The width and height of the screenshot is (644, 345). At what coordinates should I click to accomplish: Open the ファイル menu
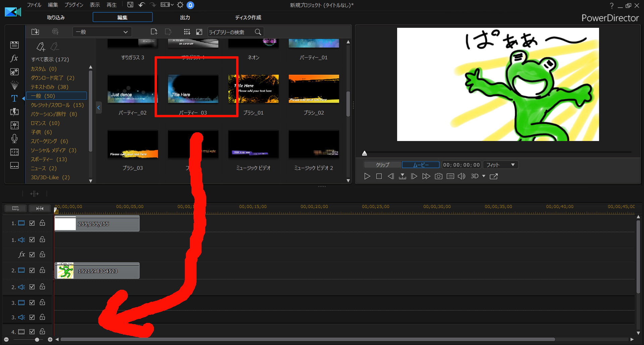(x=34, y=5)
